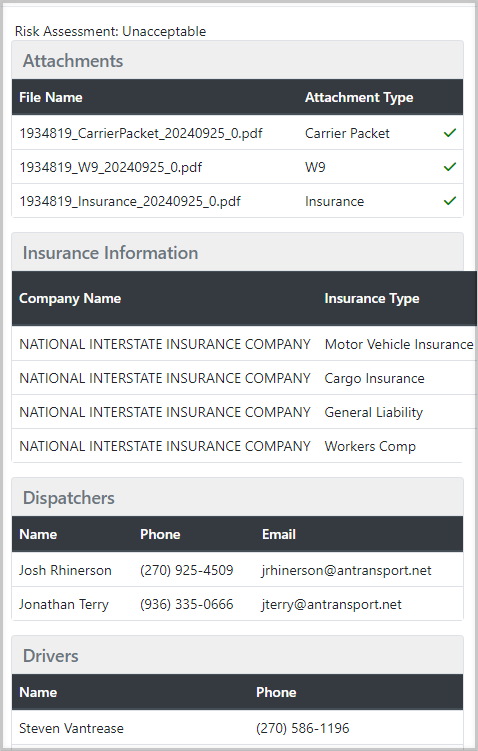Click Steven Vantrease's phone number
478x751 pixels.
[x=303, y=728]
